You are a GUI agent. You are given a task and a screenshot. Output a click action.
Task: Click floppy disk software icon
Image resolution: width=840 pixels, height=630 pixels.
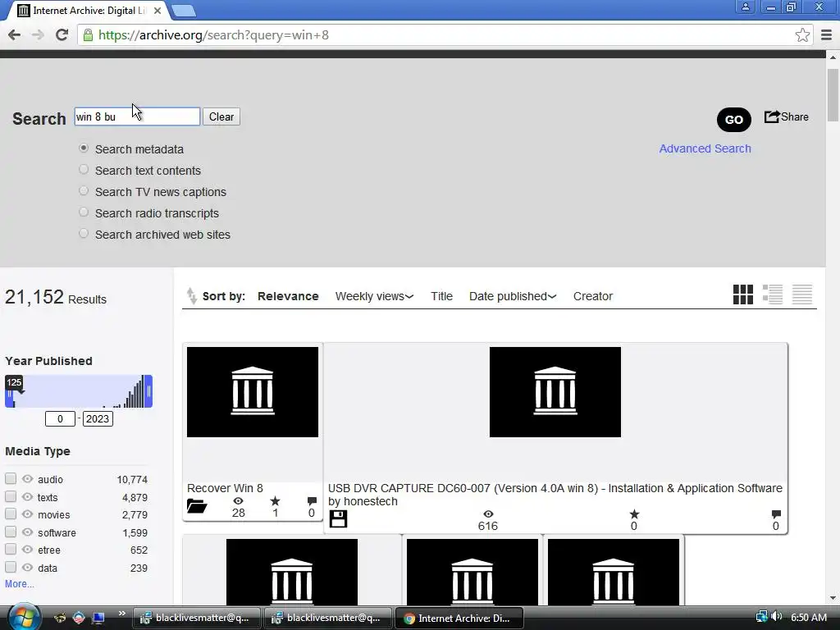[338, 518]
